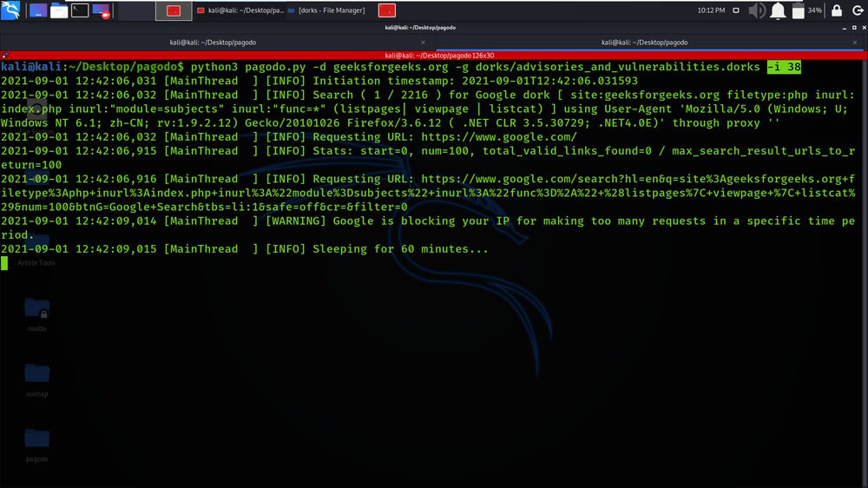Open the notifications bell
Viewport: 868px width, 488px height.
[x=778, y=10]
